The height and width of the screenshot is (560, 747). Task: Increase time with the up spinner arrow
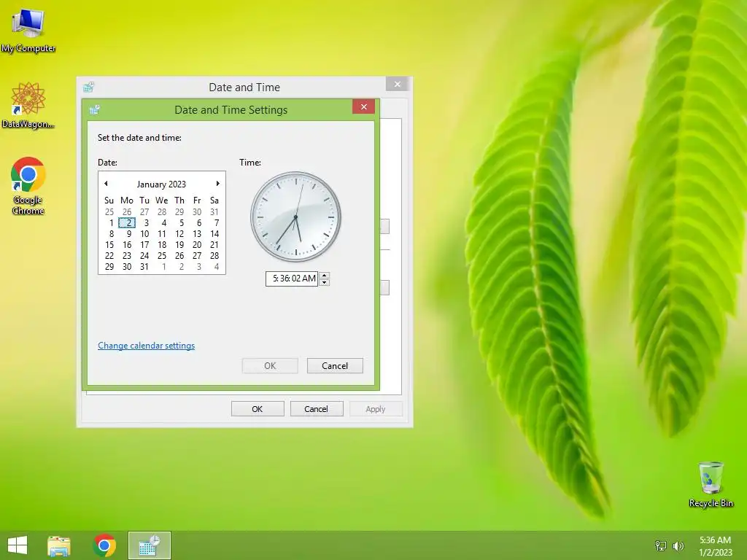point(325,275)
